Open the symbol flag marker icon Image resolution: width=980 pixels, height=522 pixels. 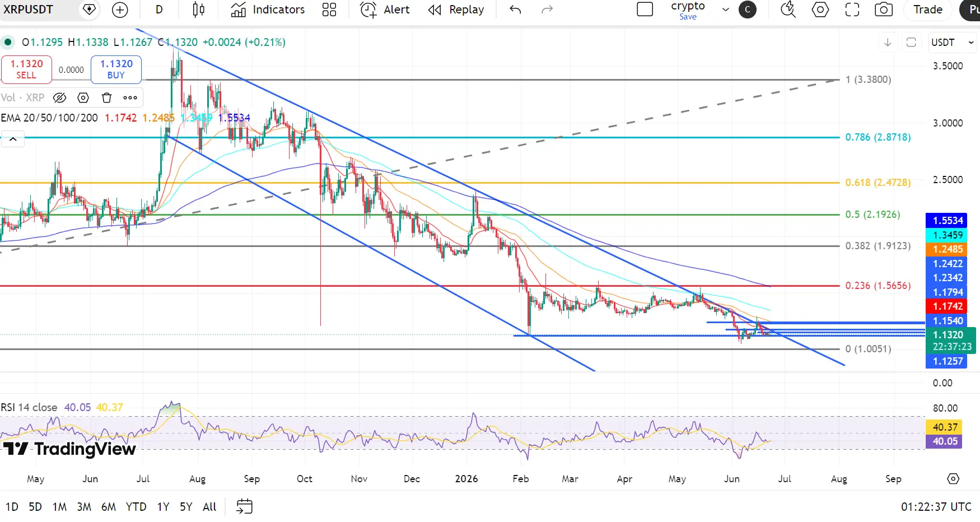click(x=89, y=10)
